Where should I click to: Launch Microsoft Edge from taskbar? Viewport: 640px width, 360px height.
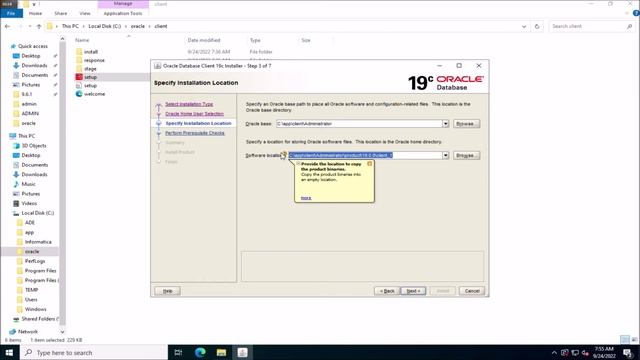200,352
